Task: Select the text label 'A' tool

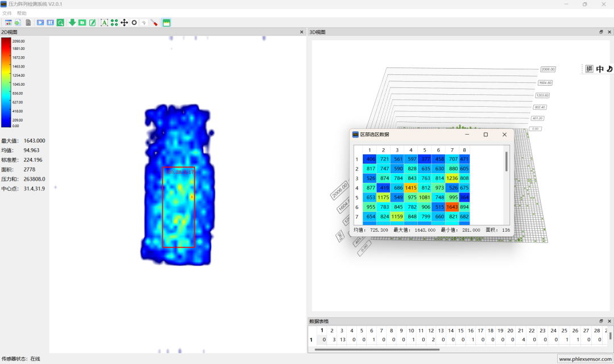Action: pos(104,23)
